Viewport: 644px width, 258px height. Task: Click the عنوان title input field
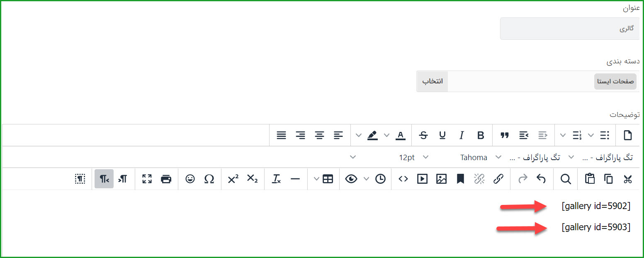tap(570, 29)
